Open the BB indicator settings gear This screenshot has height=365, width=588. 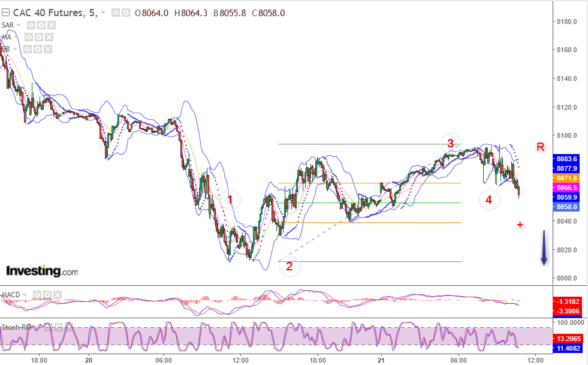(x=38, y=49)
